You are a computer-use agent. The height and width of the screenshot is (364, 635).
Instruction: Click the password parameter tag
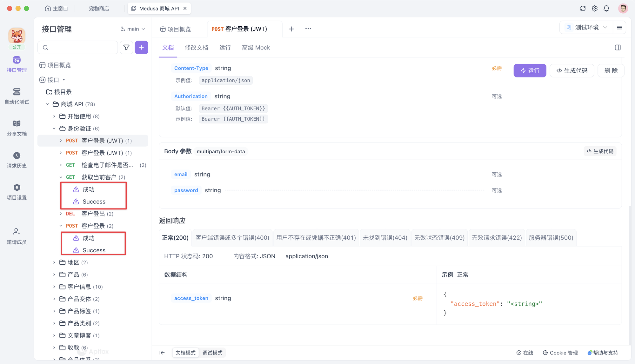pyautogui.click(x=186, y=190)
